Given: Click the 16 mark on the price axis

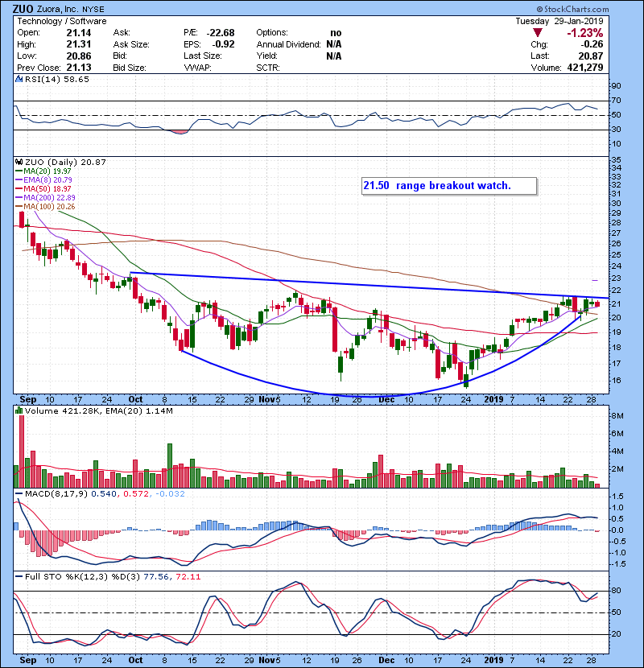Looking at the screenshot, I should (x=617, y=381).
